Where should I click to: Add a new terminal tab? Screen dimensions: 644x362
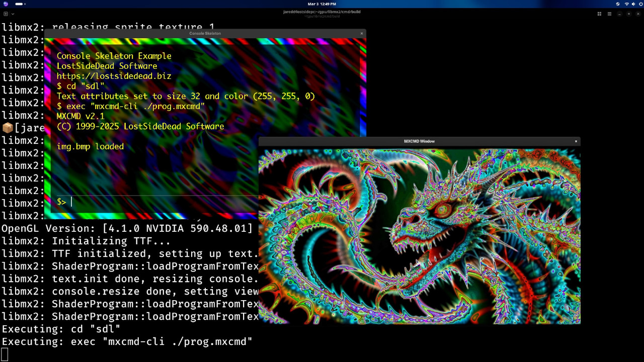pos(6,14)
